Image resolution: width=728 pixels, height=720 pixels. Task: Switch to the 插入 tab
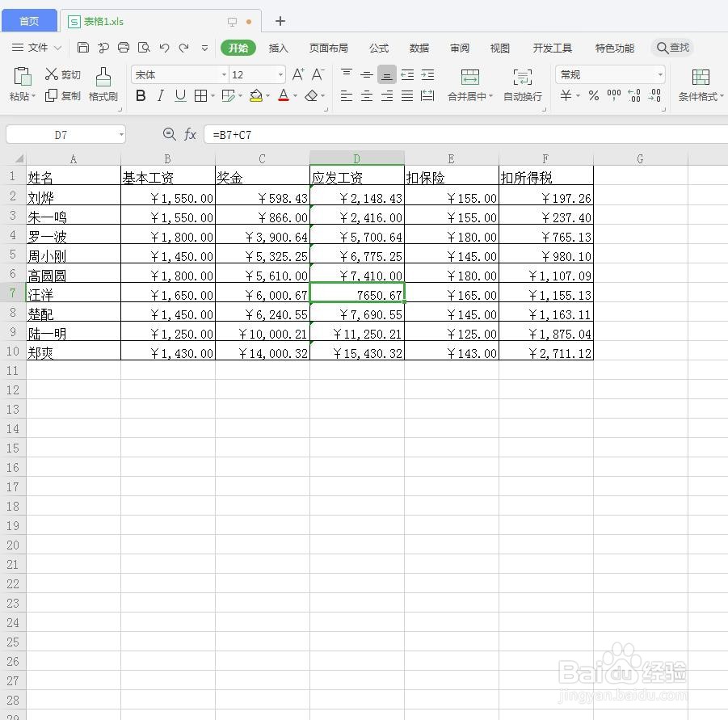click(278, 48)
